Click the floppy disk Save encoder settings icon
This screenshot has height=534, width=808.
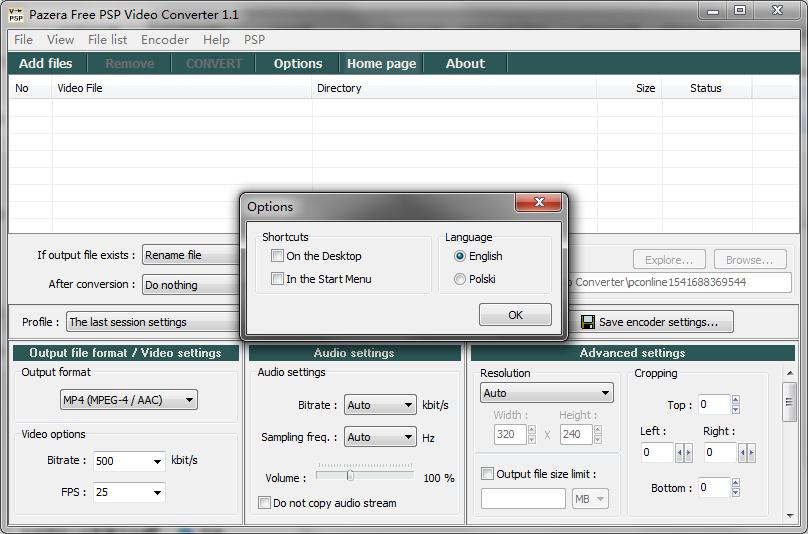[x=588, y=322]
